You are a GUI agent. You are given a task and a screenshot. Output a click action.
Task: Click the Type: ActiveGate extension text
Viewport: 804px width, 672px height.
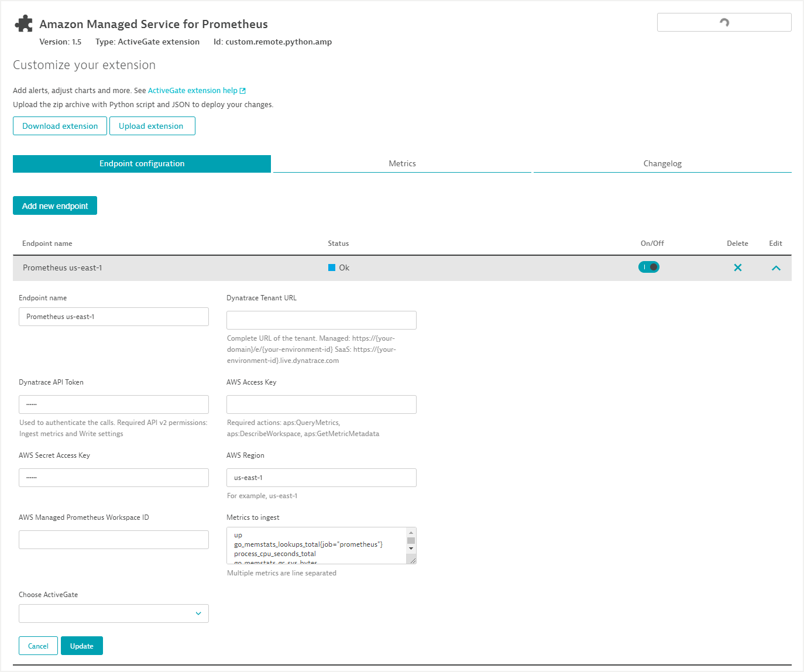click(x=147, y=42)
